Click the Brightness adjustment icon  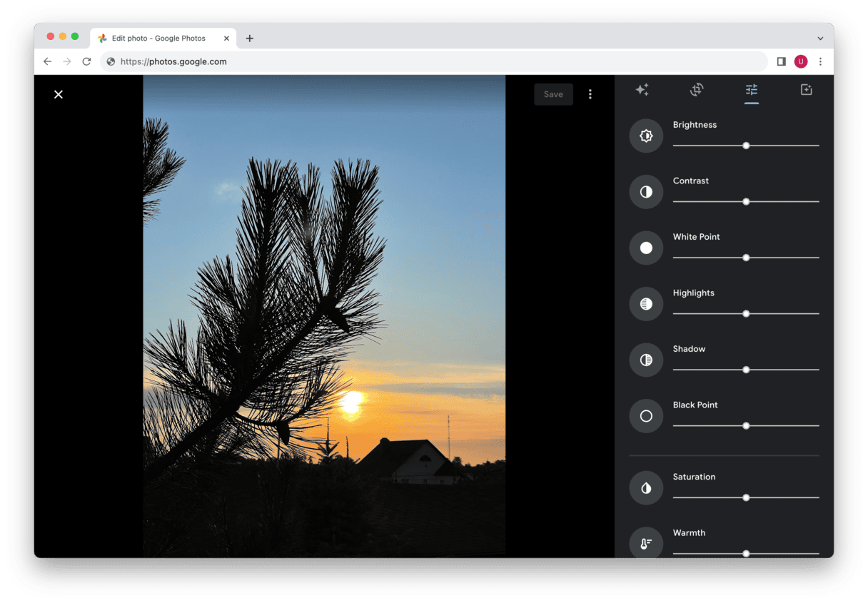tap(646, 136)
